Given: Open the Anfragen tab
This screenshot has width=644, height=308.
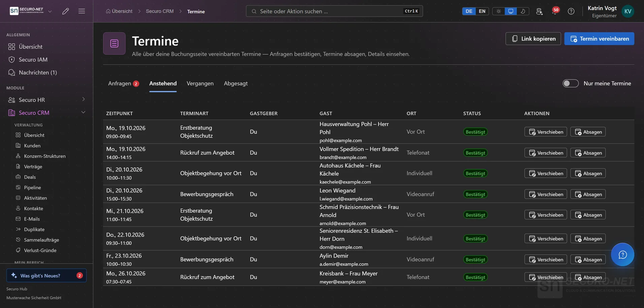Looking at the screenshot, I should pyautogui.click(x=123, y=83).
